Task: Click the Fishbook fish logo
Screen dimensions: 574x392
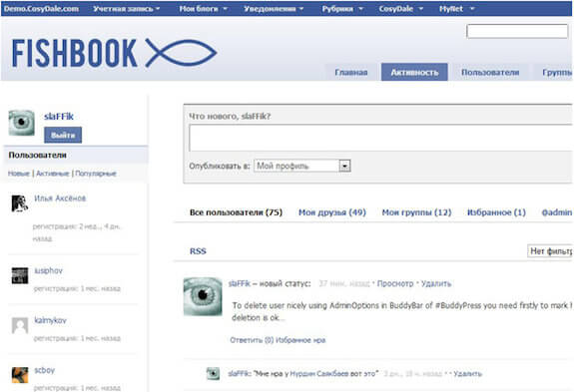Action: click(x=181, y=53)
